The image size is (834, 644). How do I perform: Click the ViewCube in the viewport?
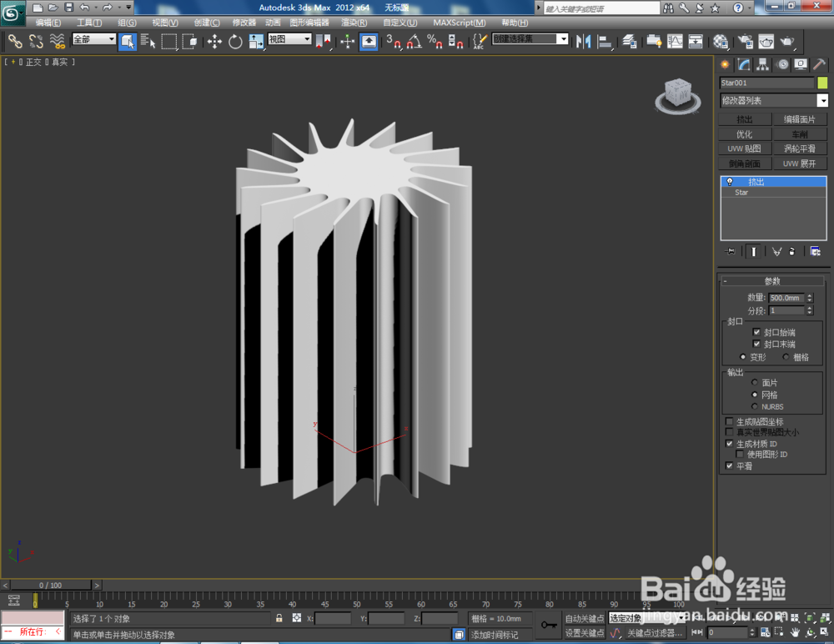click(x=677, y=93)
